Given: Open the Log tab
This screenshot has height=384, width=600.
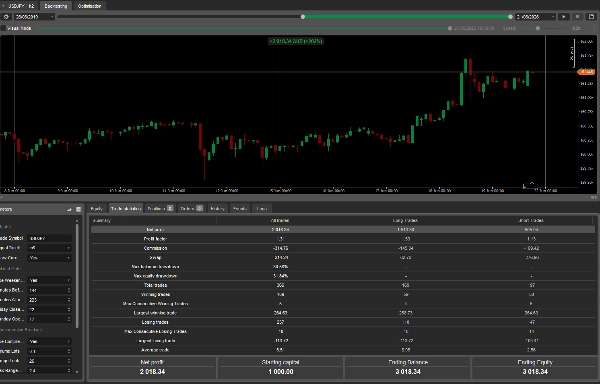Looking at the screenshot, I should 262,208.
